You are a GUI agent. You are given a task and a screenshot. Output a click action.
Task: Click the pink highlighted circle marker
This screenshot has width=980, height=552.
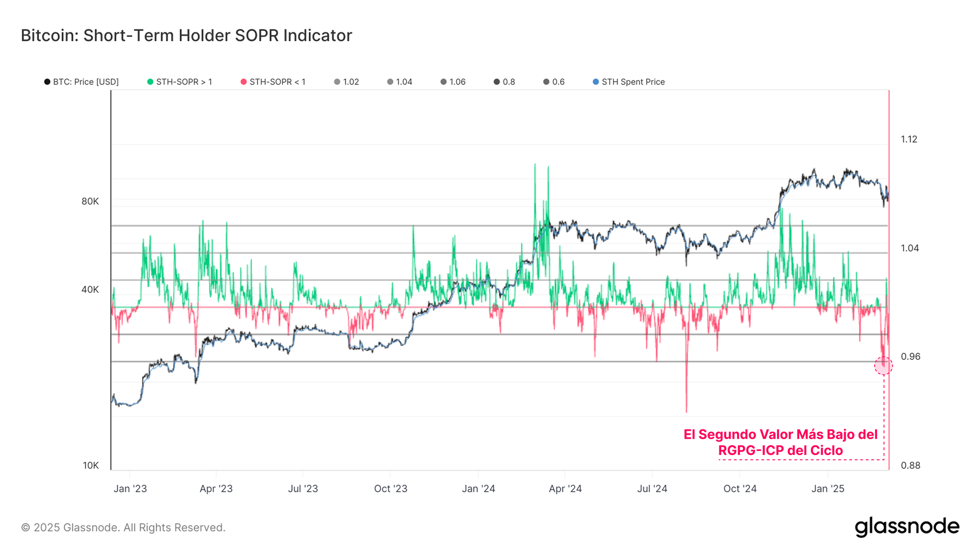point(883,365)
